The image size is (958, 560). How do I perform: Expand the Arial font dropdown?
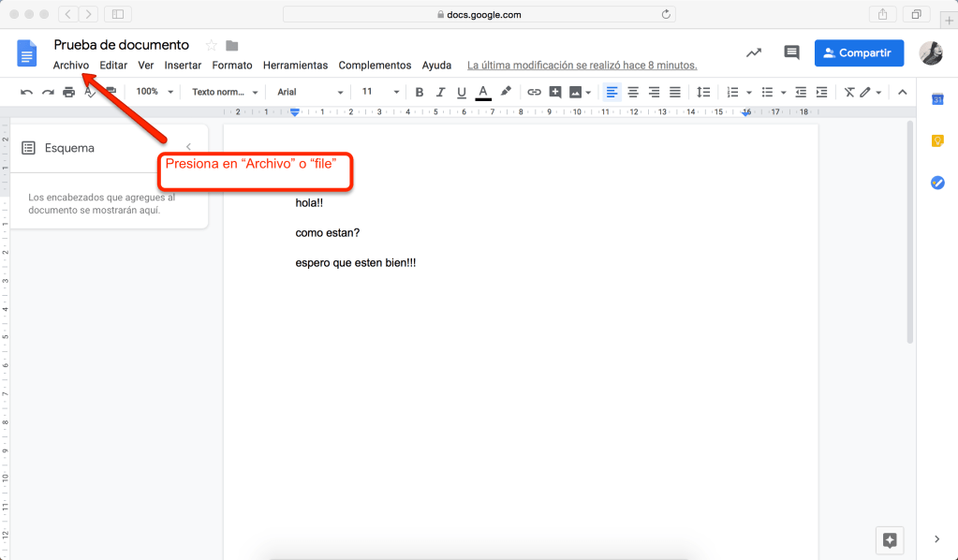coord(310,92)
